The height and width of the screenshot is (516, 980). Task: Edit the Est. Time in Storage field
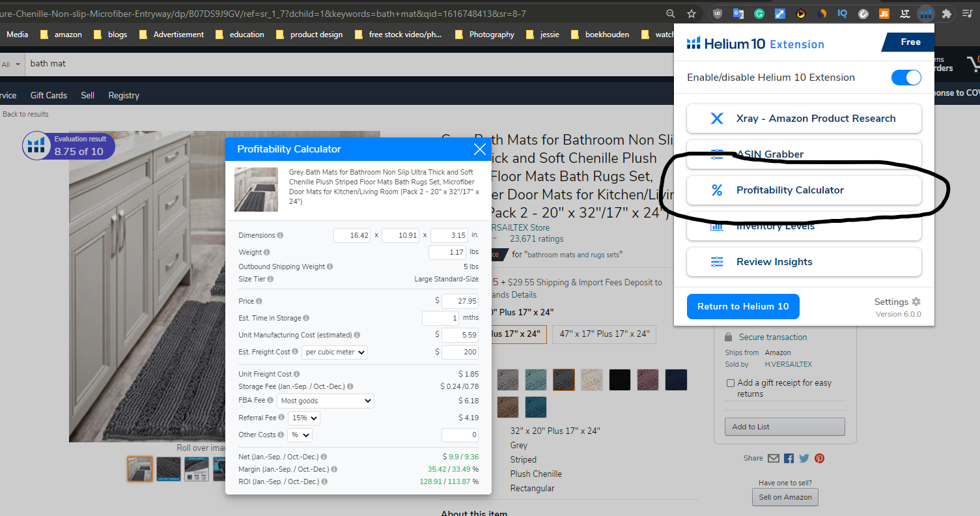pos(441,318)
